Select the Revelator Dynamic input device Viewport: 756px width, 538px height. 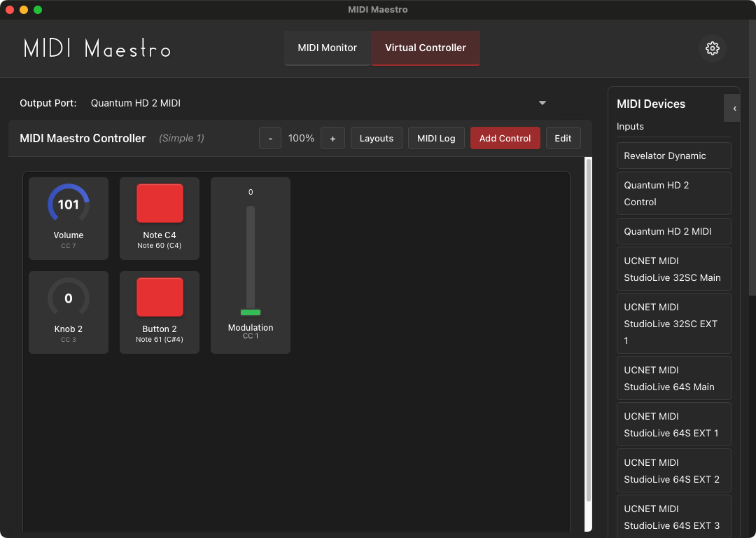[x=673, y=156]
